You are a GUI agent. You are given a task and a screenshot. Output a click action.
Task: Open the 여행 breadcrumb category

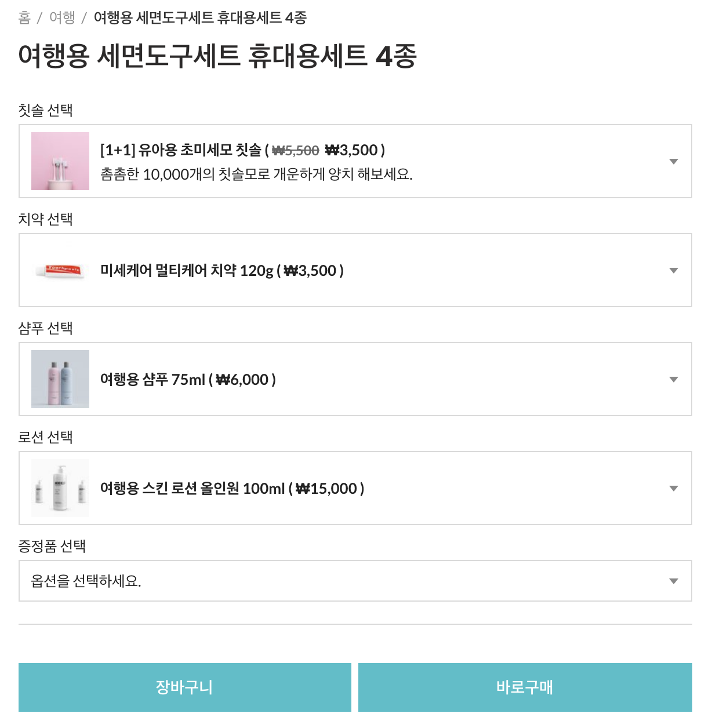coord(62,17)
